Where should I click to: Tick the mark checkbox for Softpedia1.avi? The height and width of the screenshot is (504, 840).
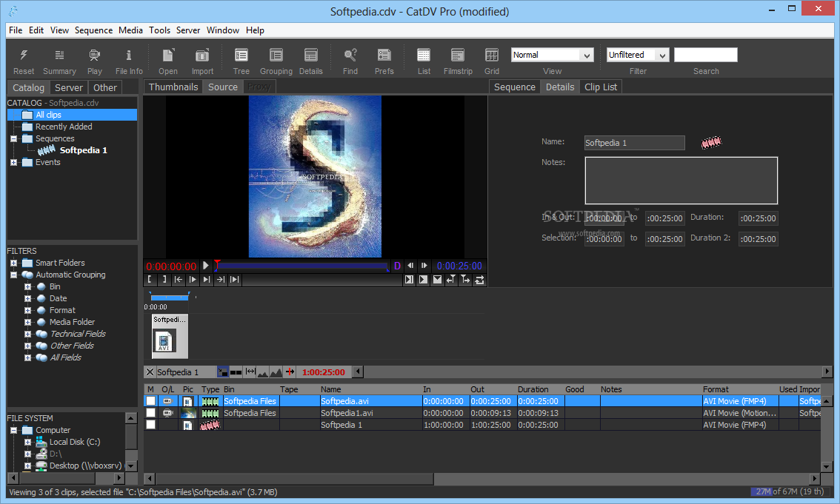point(151,412)
